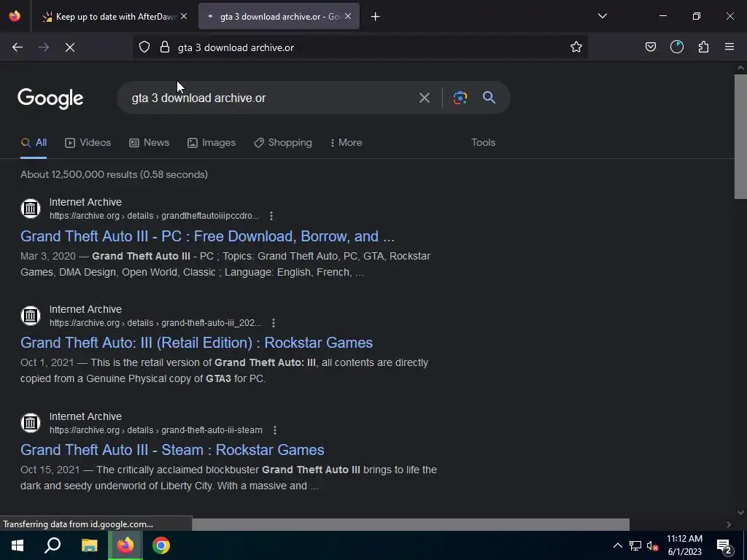Open File Explorer from taskbar
The image size is (747, 560).
click(x=89, y=545)
